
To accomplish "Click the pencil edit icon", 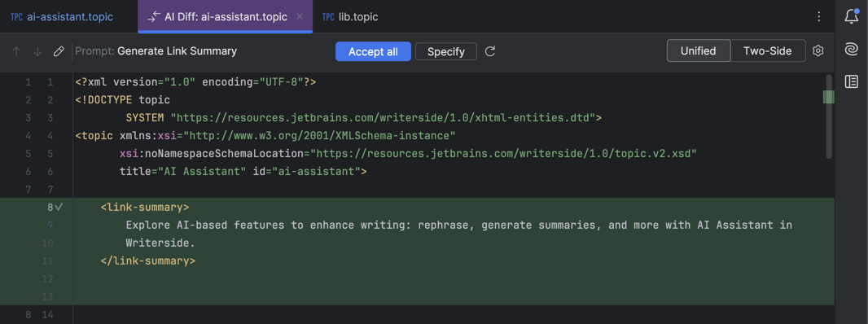I will tap(59, 51).
